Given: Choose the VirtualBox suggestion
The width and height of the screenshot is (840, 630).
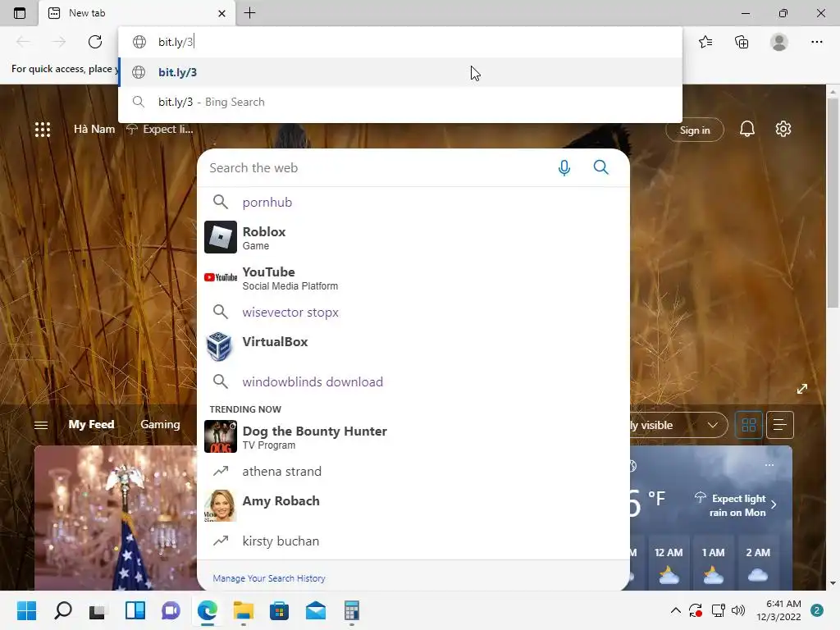Looking at the screenshot, I should (413, 345).
